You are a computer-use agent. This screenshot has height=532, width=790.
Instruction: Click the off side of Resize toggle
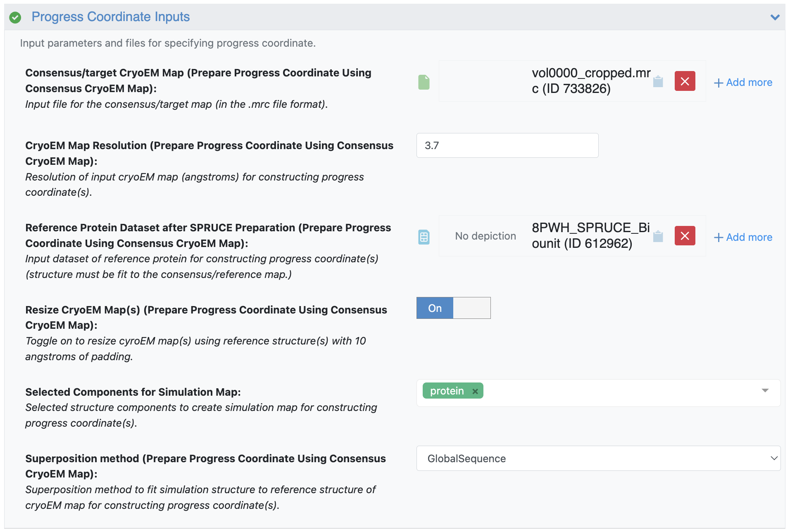pos(472,308)
